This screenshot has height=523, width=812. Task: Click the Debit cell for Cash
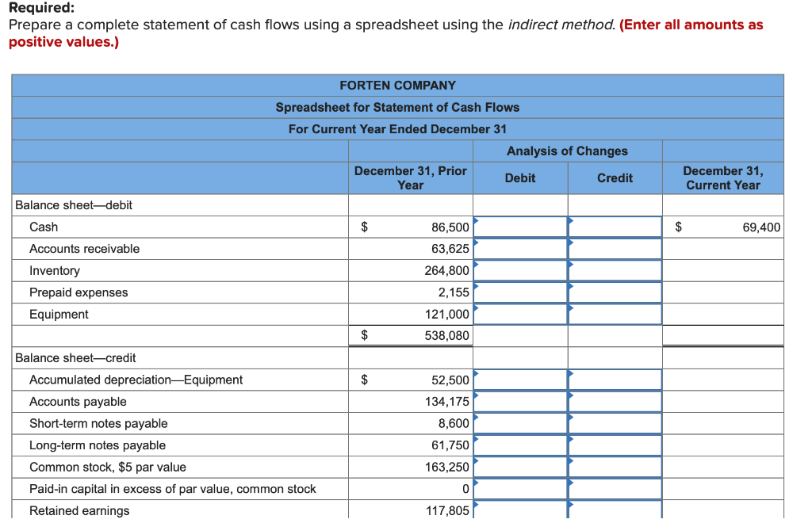[x=520, y=227]
